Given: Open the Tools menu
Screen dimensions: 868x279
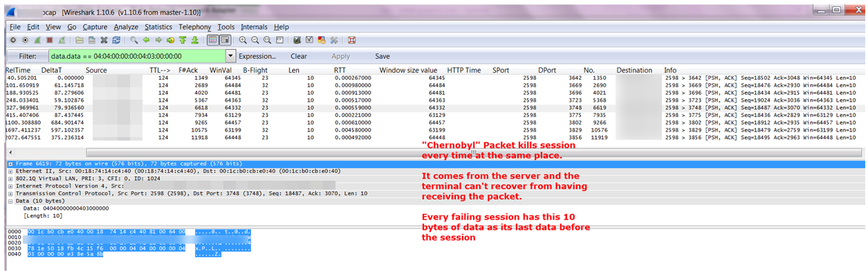Looking at the screenshot, I should coord(226,26).
